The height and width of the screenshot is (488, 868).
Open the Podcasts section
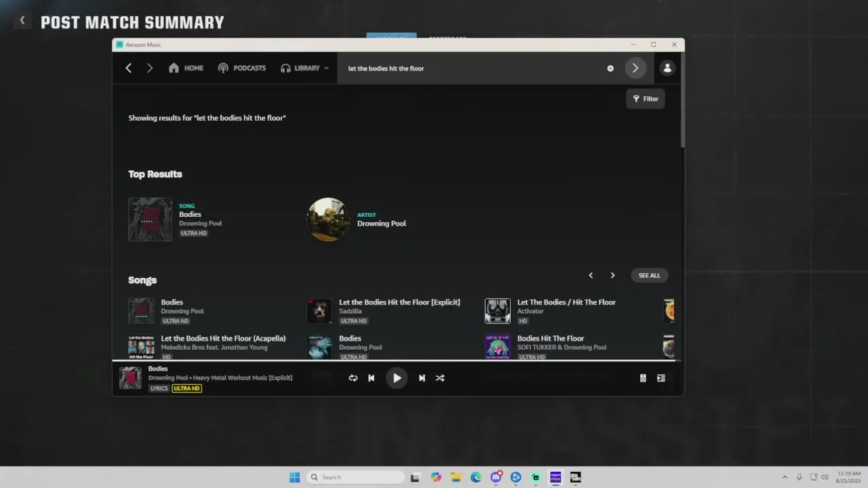point(241,68)
